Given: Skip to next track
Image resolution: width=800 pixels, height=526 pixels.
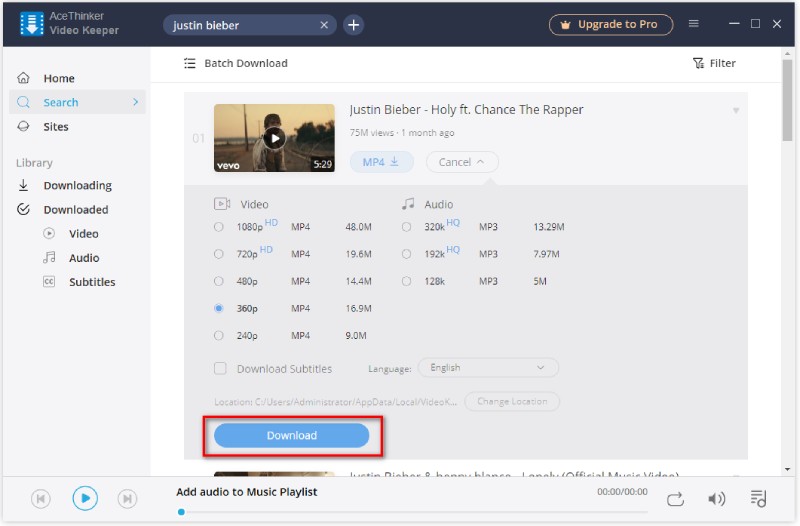Looking at the screenshot, I should pos(128,498).
